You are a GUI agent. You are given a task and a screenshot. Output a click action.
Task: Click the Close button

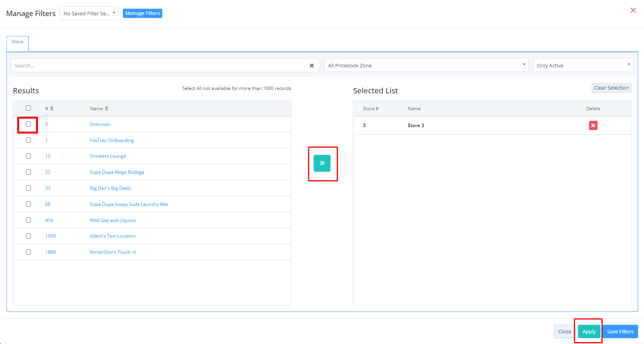pos(565,332)
